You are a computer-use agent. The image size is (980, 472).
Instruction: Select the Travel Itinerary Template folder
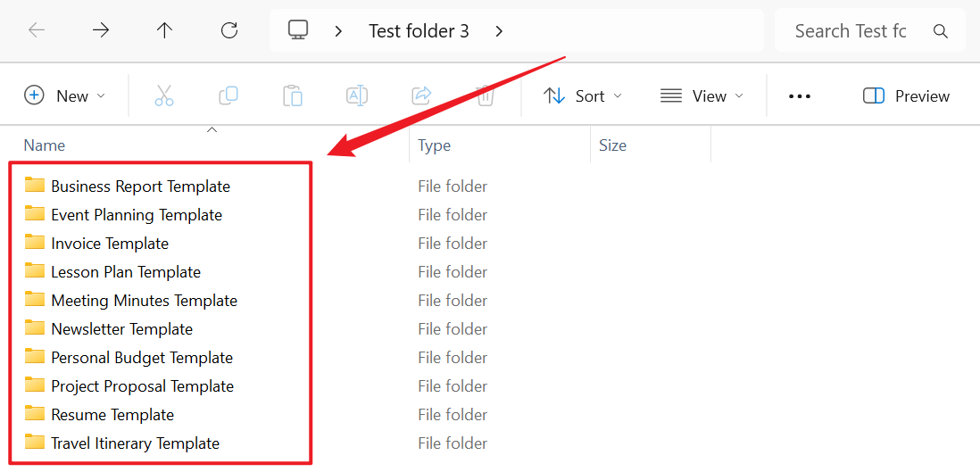(x=135, y=443)
